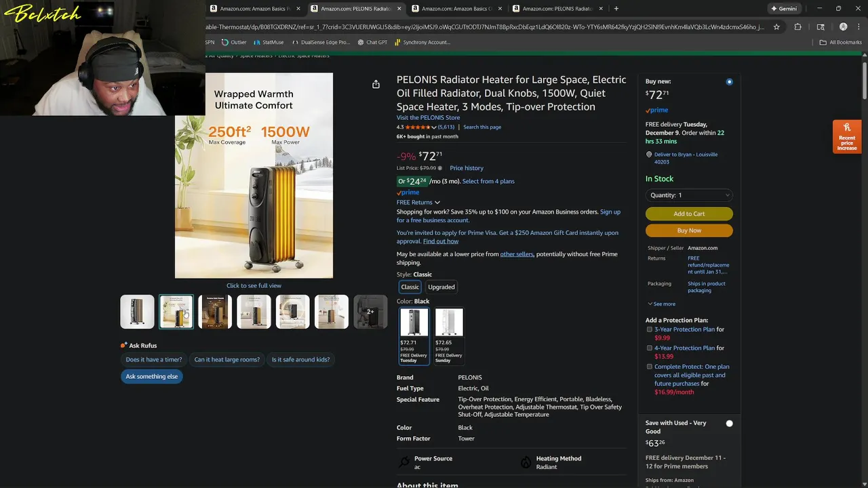Click the Search this page link
The image size is (868, 488).
point(482,127)
